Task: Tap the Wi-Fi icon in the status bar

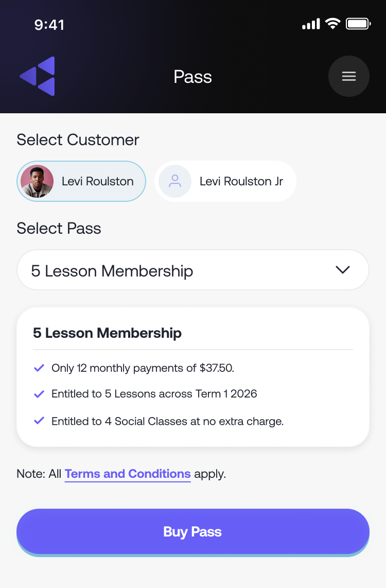Action: (331, 23)
